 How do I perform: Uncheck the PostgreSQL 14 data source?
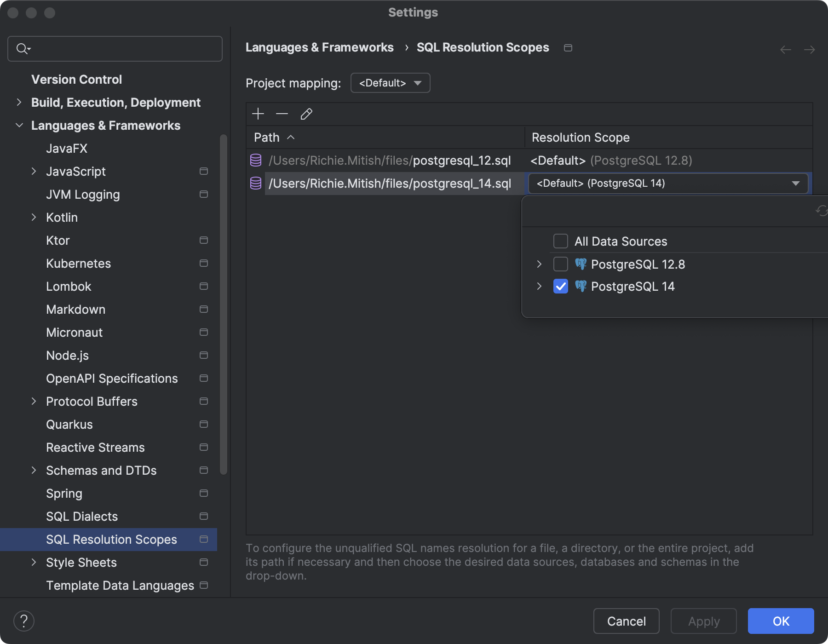pos(560,286)
